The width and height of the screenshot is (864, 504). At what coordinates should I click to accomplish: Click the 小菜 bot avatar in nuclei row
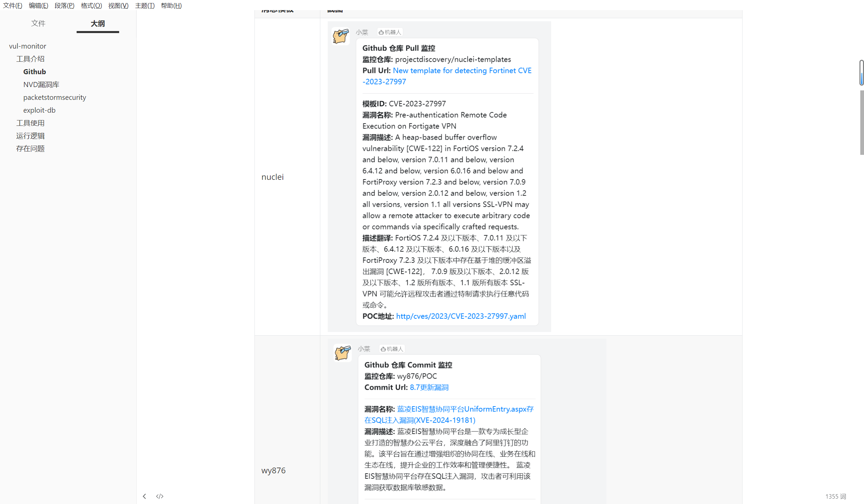coord(341,36)
